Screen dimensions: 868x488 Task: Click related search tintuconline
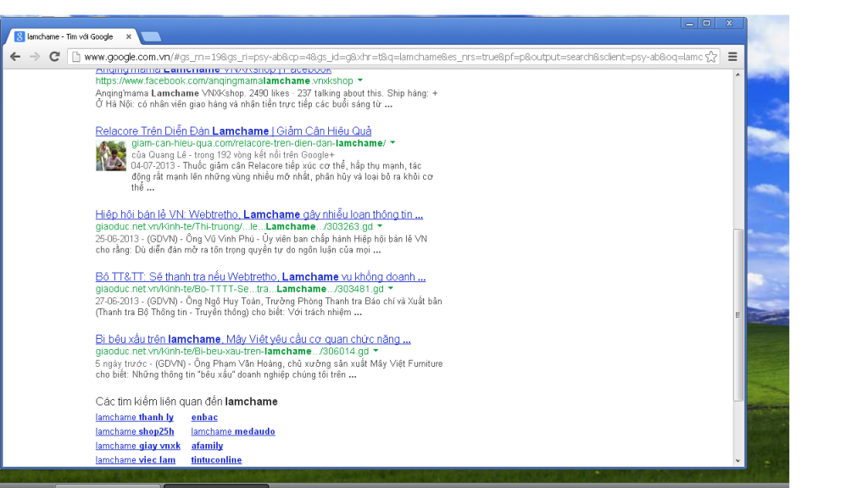tap(216, 460)
